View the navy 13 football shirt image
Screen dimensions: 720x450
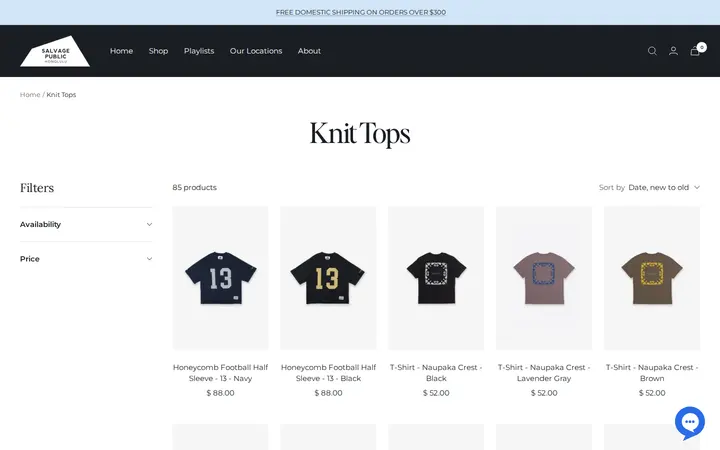pyautogui.click(x=220, y=278)
